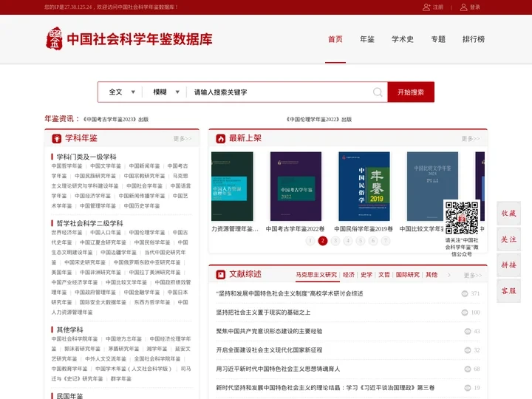Open 中国社会科学院年鉴 link

click(75, 339)
